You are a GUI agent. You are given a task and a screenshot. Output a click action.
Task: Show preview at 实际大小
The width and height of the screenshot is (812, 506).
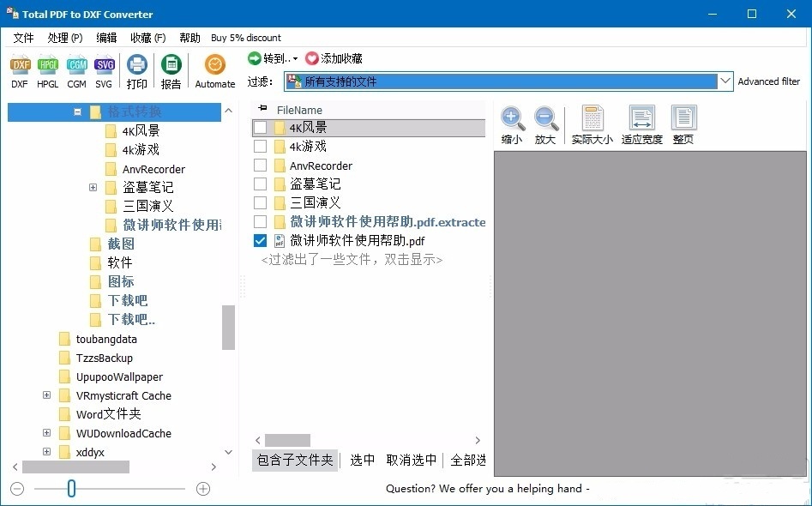pyautogui.click(x=592, y=118)
